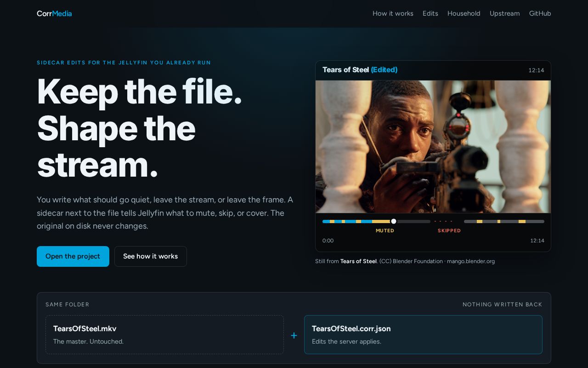Image resolution: width=588 pixels, height=368 pixels.
Task: Click the Tears of Steel video still
Action: tap(433, 147)
